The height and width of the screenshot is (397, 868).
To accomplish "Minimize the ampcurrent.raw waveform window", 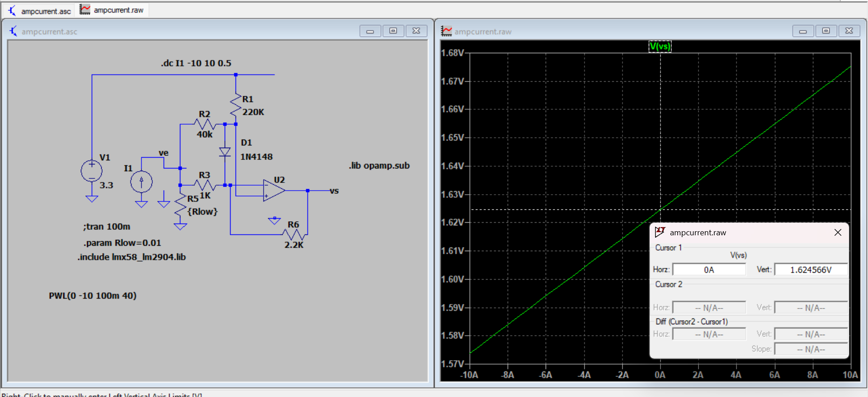I will pos(803,31).
